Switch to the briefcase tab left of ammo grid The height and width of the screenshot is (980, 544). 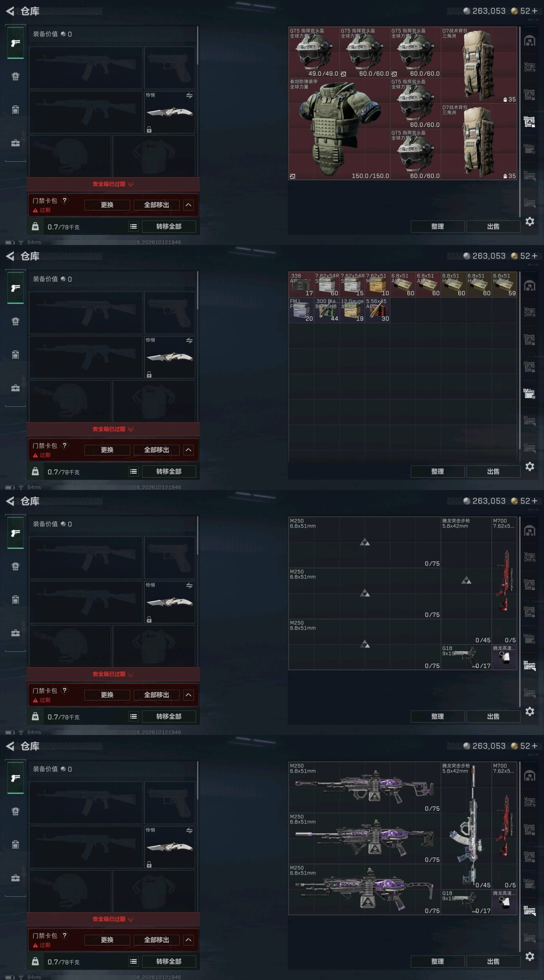pos(15,388)
